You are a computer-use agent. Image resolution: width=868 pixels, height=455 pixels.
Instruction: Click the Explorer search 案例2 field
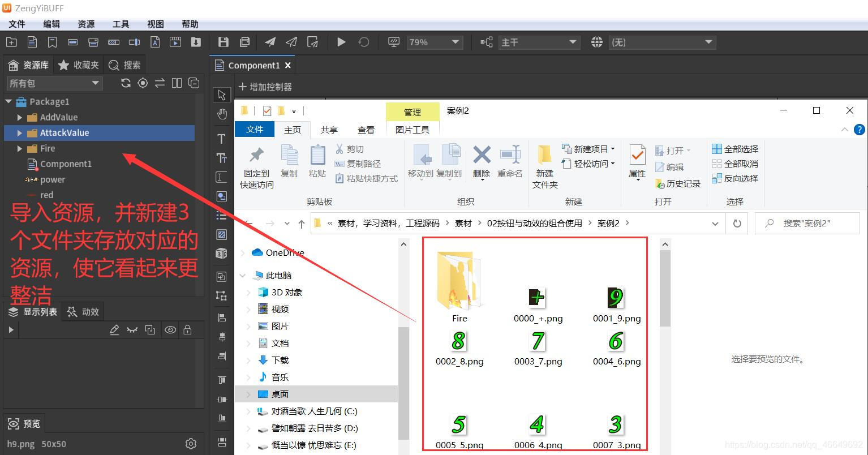[807, 223]
